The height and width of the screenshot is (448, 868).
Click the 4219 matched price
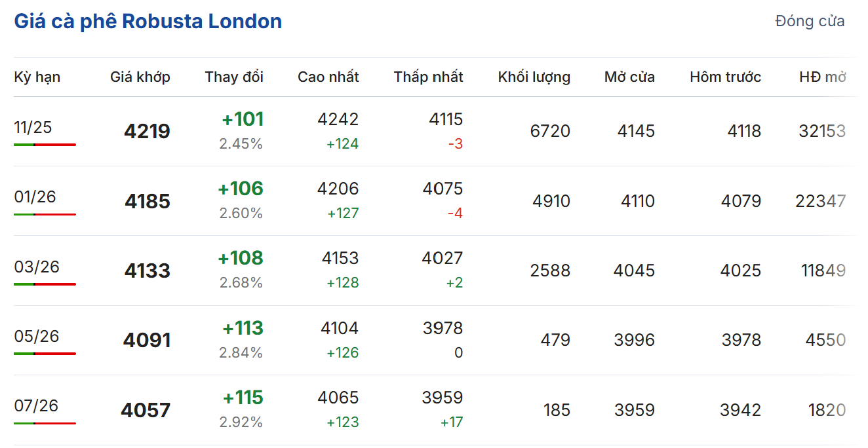pos(147,132)
